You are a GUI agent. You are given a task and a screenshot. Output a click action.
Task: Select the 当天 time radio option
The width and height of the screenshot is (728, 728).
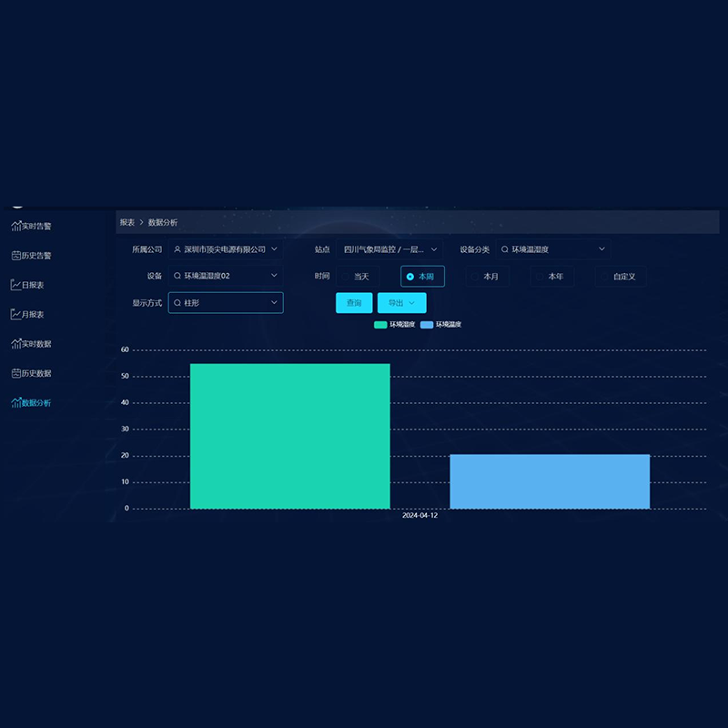point(361,277)
